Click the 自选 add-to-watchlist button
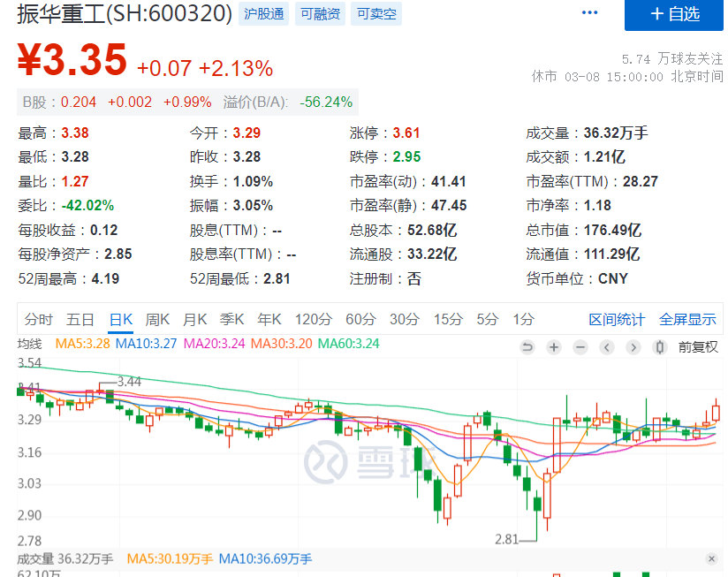 [674, 14]
